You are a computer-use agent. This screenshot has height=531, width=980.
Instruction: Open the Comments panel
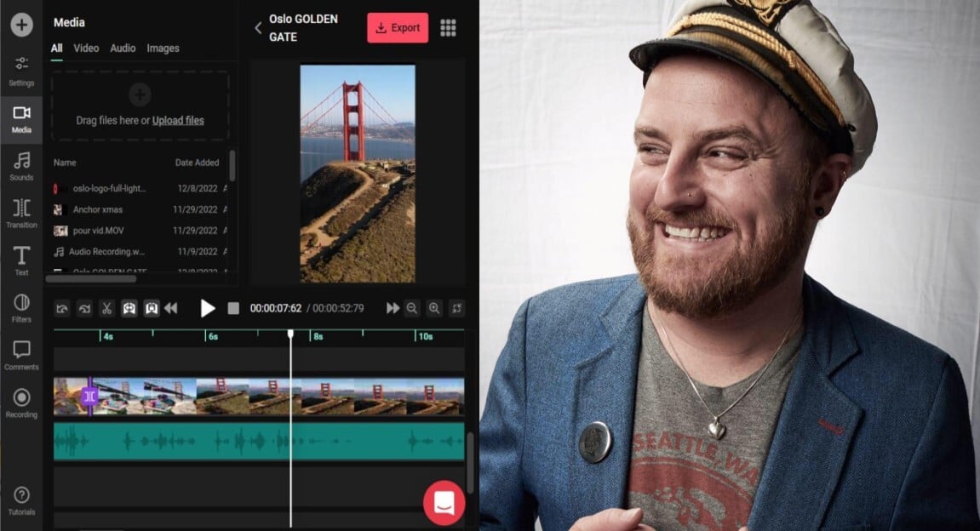click(x=21, y=356)
